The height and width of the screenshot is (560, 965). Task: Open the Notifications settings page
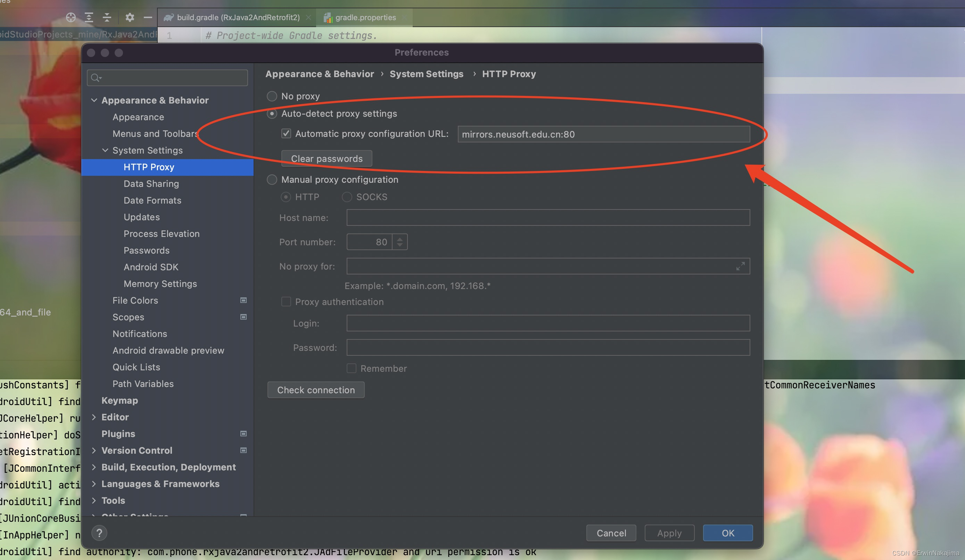tap(140, 333)
